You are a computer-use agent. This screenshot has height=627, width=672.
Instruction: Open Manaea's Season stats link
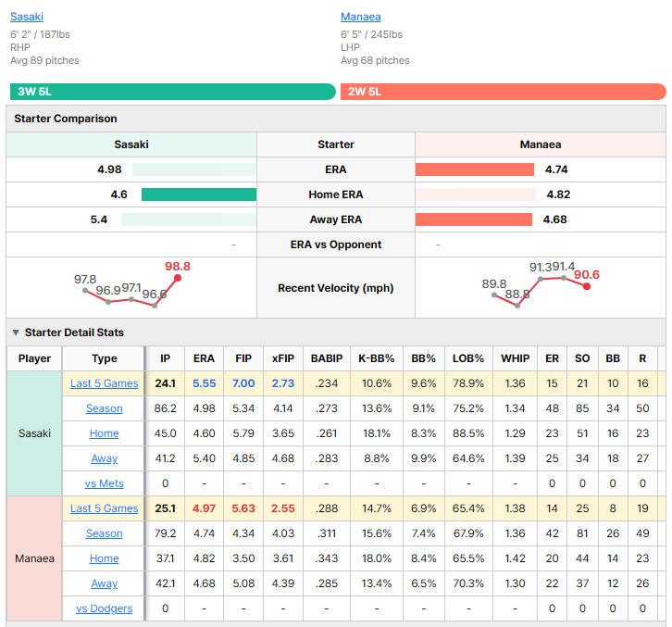[x=105, y=533]
